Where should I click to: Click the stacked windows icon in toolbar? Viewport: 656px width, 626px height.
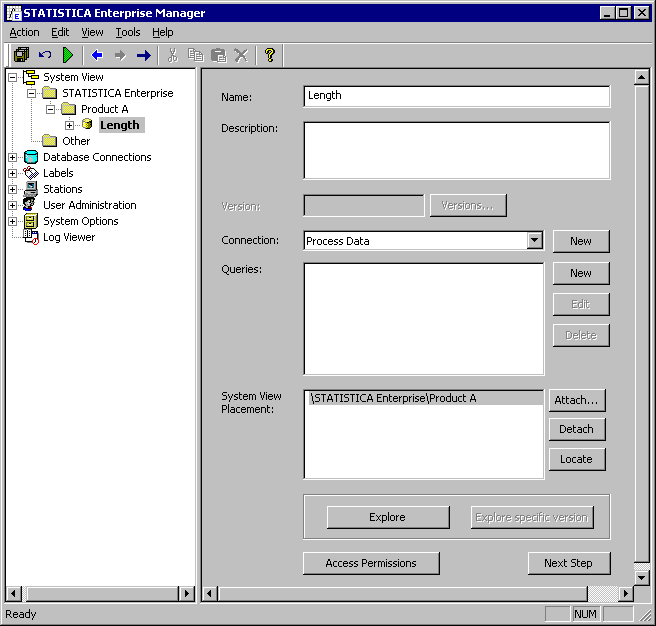pos(21,55)
